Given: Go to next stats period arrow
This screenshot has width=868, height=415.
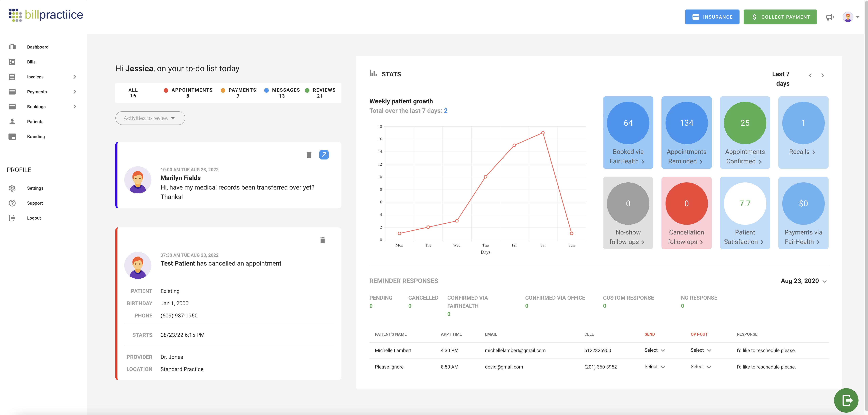Looking at the screenshot, I should (822, 76).
